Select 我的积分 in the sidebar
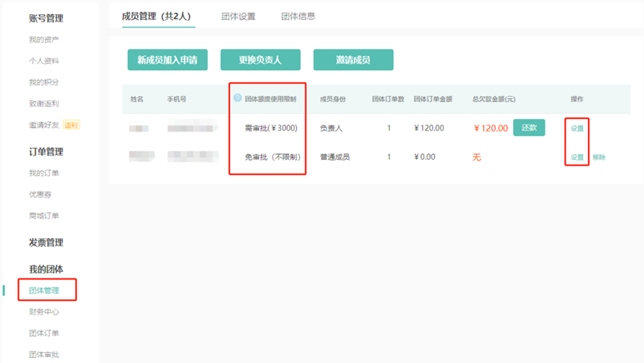644x363 pixels. coord(44,83)
